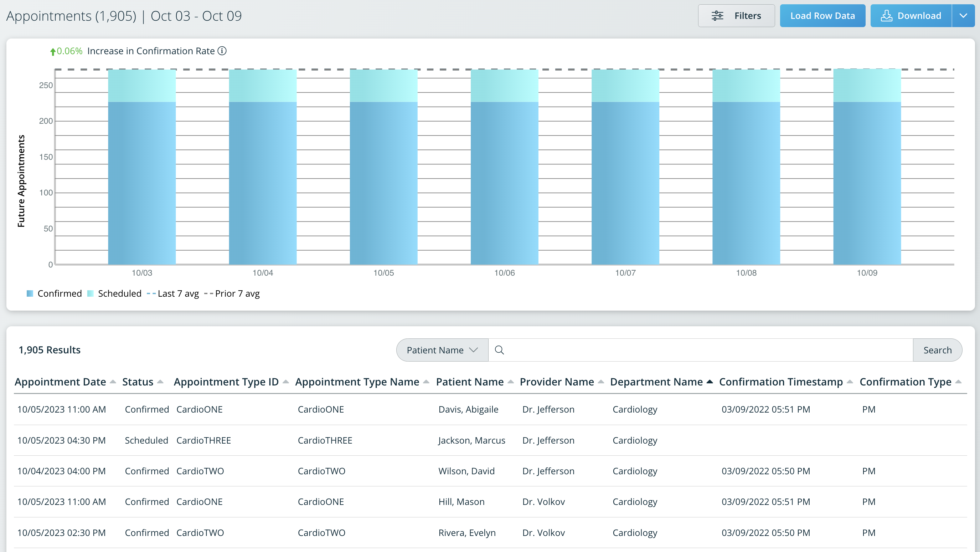Click the Confirmation Timestamp column header

tap(781, 382)
